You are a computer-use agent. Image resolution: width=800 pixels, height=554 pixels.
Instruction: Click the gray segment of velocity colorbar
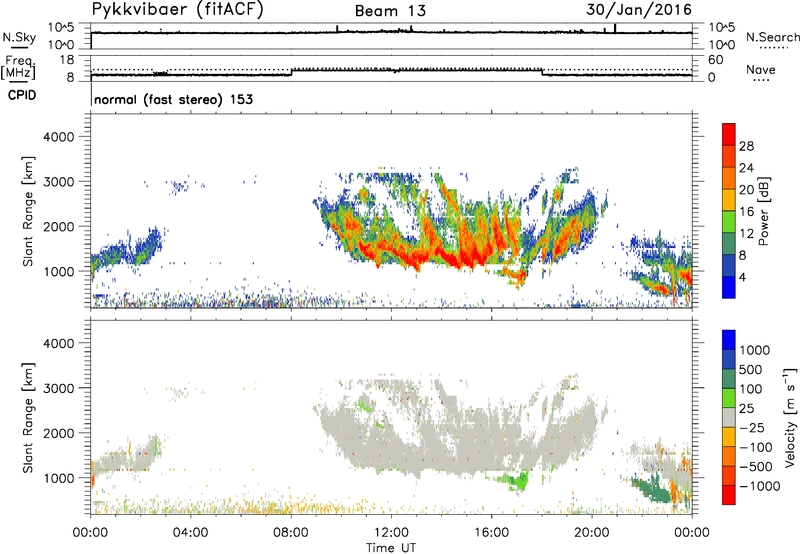coord(729,417)
